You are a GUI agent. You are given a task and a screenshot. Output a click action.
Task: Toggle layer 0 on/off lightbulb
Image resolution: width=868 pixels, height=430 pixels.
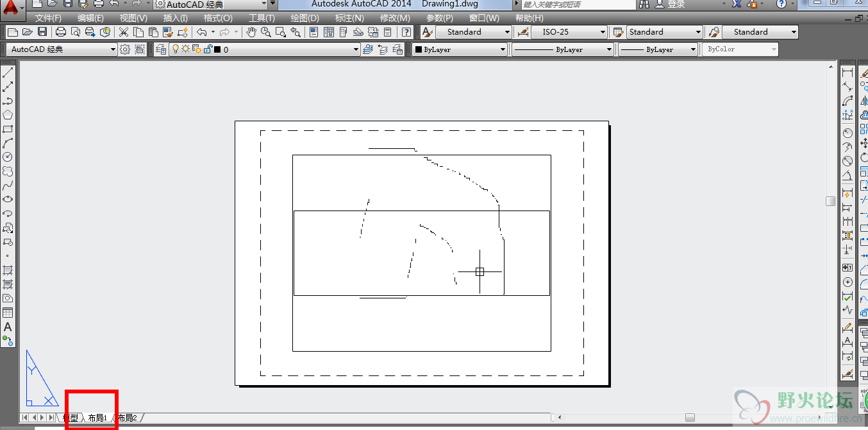click(x=175, y=49)
